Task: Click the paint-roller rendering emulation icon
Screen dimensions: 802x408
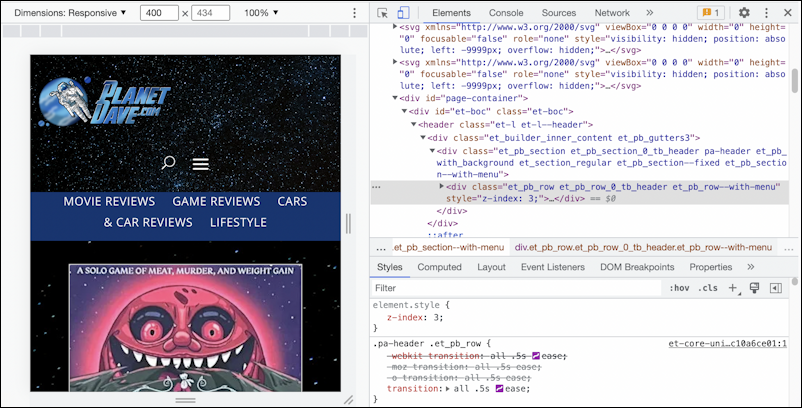Action: (754, 288)
